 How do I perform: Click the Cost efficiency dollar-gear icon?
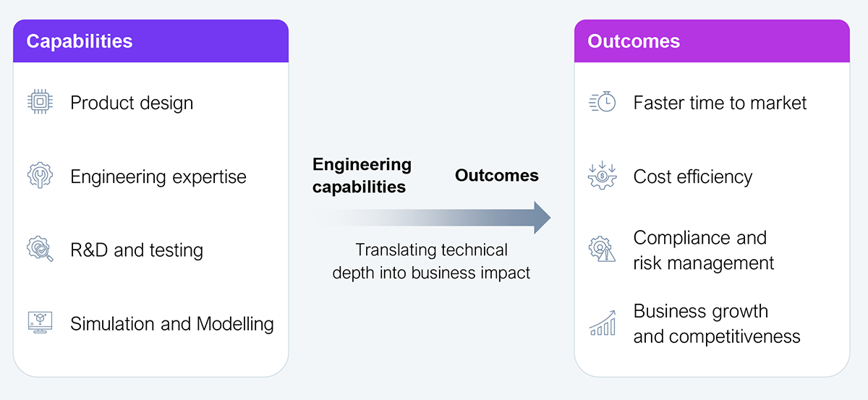(x=602, y=176)
